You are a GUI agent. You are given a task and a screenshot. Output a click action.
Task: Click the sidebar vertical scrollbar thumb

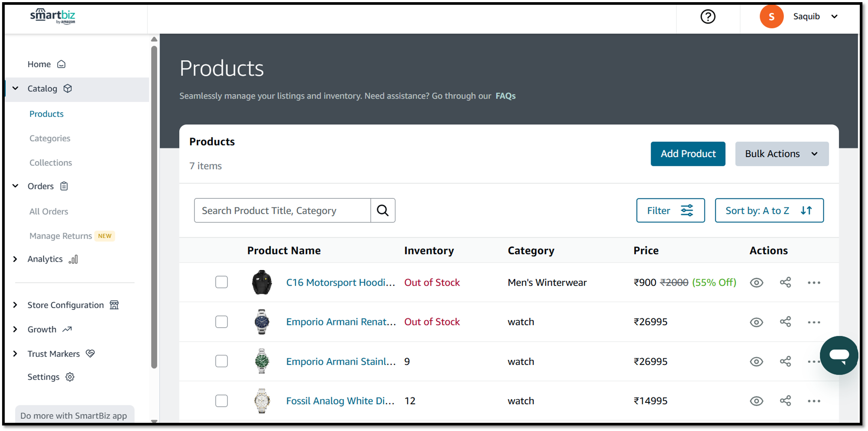[154, 207]
